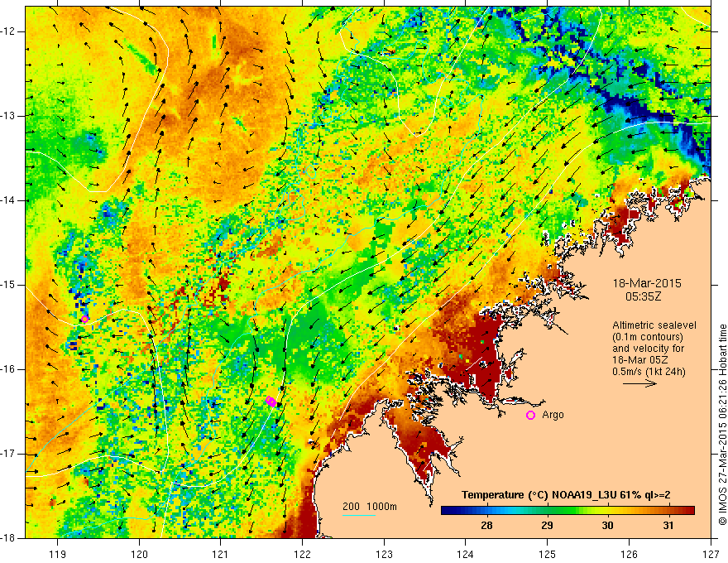
Task: Click longitude axis label 124
Action: pos(466,554)
